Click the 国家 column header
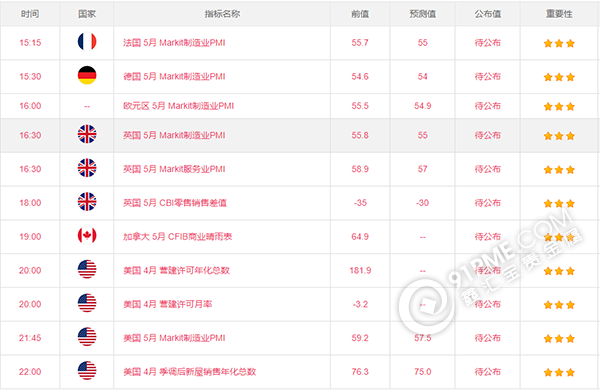Image resolution: width=600 pixels, height=391 pixels. coord(87,14)
